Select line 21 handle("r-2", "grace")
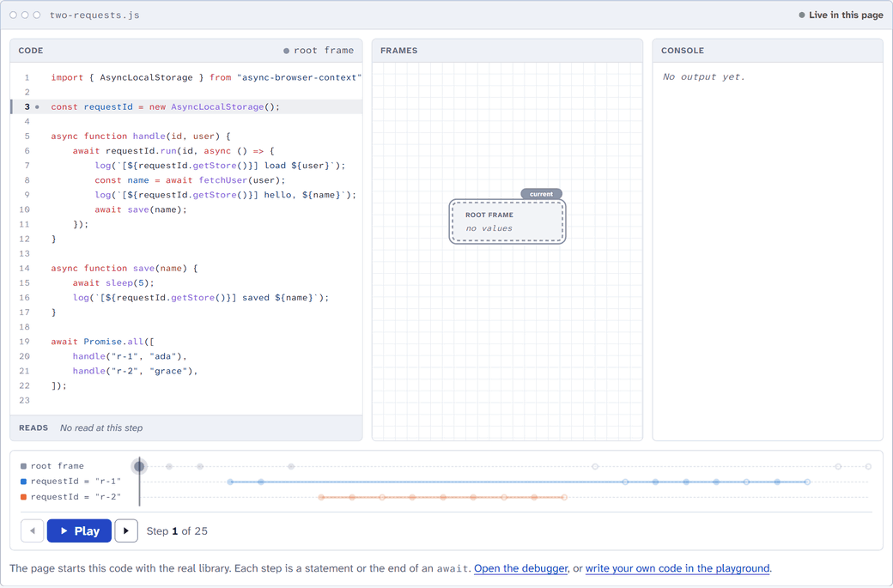This screenshot has width=893, height=588. click(x=186, y=371)
